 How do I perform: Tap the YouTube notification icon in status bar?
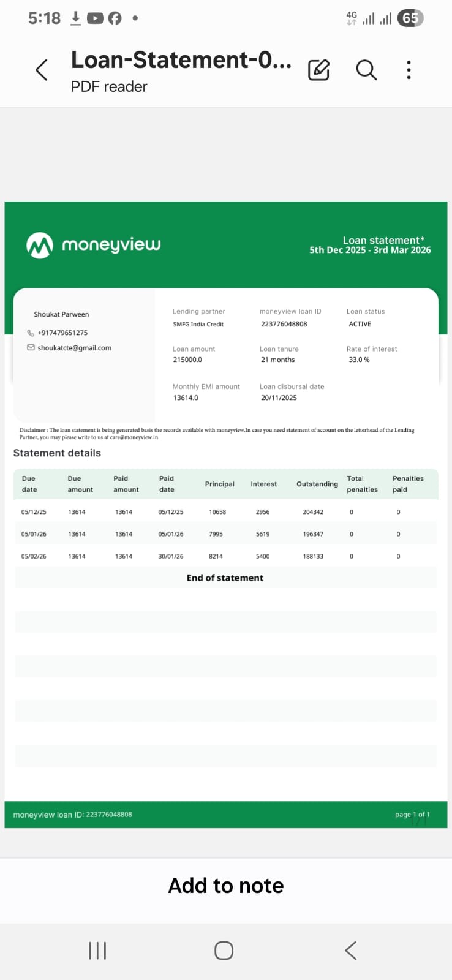pyautogui.click(x=95, y=18)
